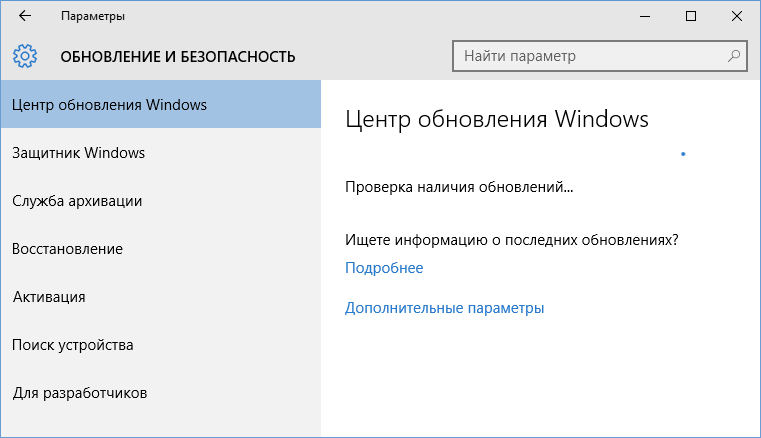Click the blue progress dot indicator
761x438 pixels.
[x=683, y=154]
